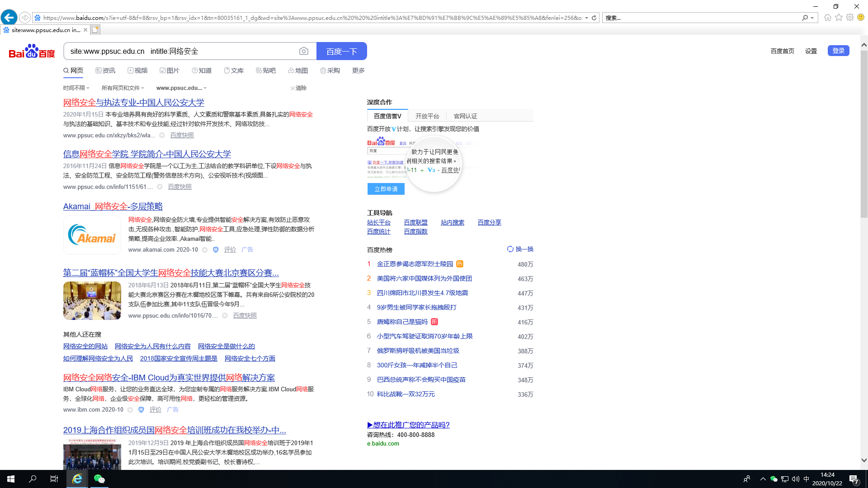
Task: Open 网络安全与执法专业 search result link
Action: [x=134, y=103]
